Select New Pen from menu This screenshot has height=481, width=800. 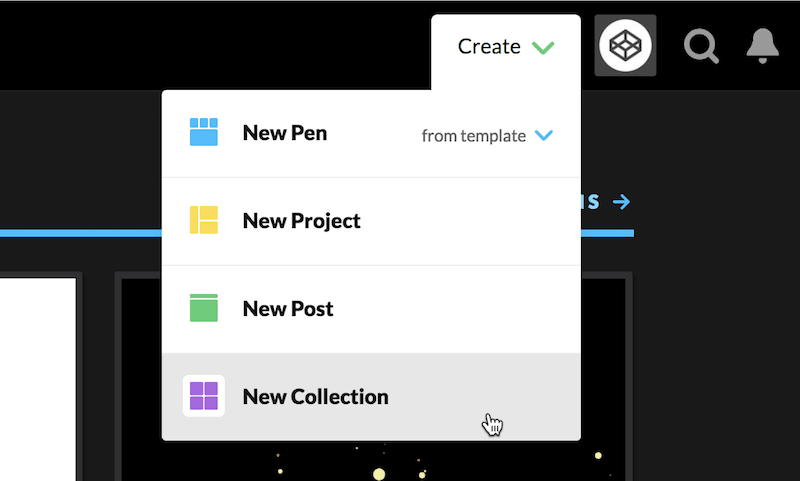[285, 133]
